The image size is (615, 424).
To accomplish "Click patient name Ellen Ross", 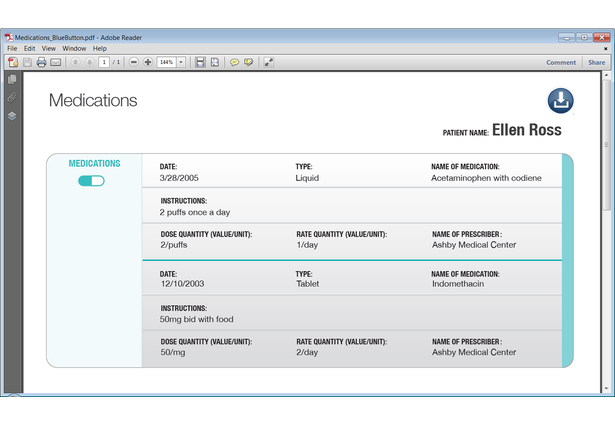I will tap(527, 130).
